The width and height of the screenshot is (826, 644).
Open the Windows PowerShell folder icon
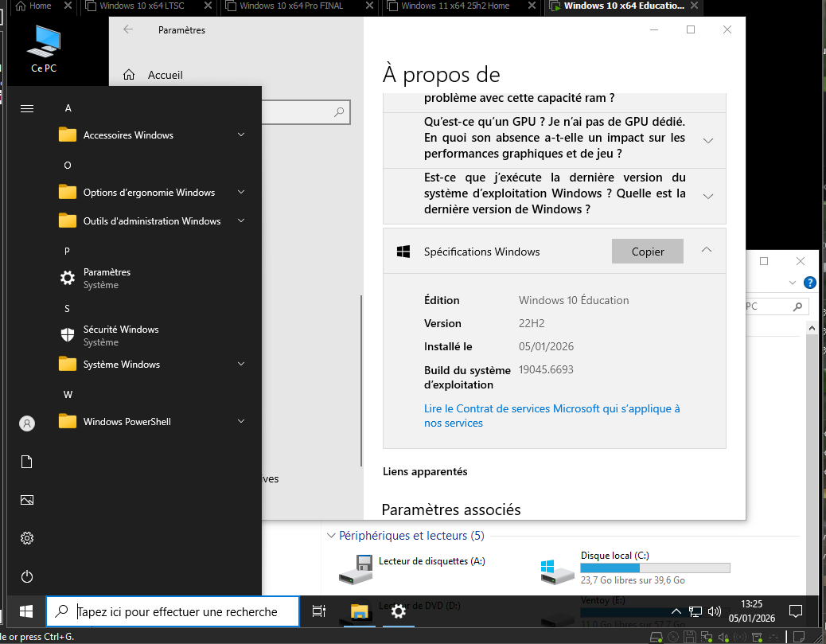68,422
